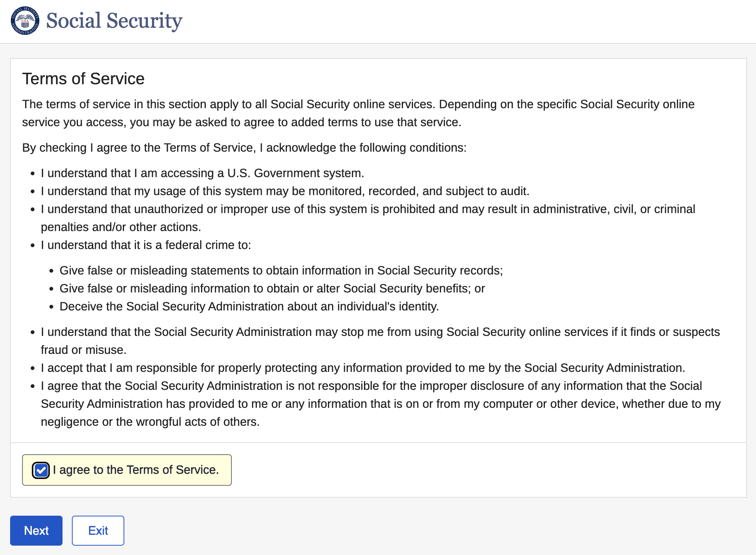Select the yellow agreement confirmation box
Screen dimensions: 756x555
[127, 470]
